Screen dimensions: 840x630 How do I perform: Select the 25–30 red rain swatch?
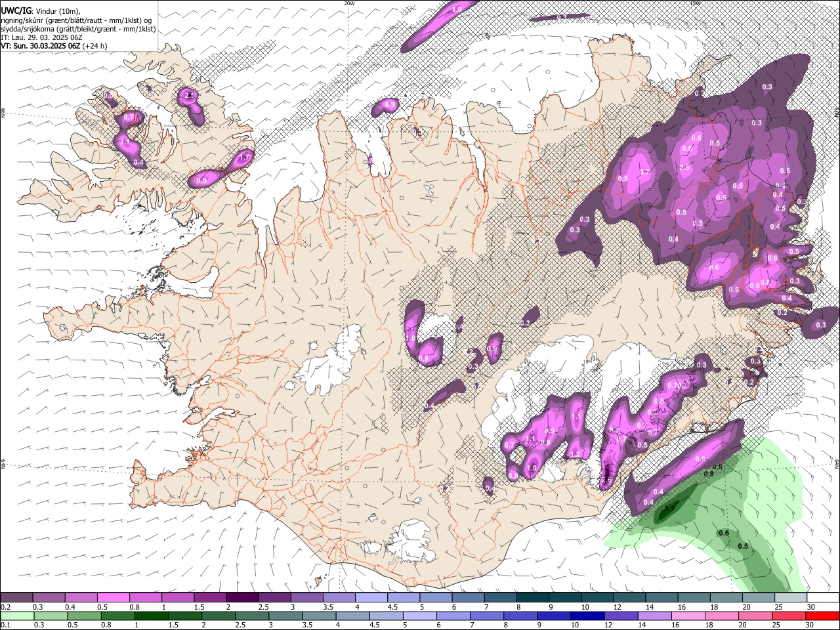click(x=788, y=616)
